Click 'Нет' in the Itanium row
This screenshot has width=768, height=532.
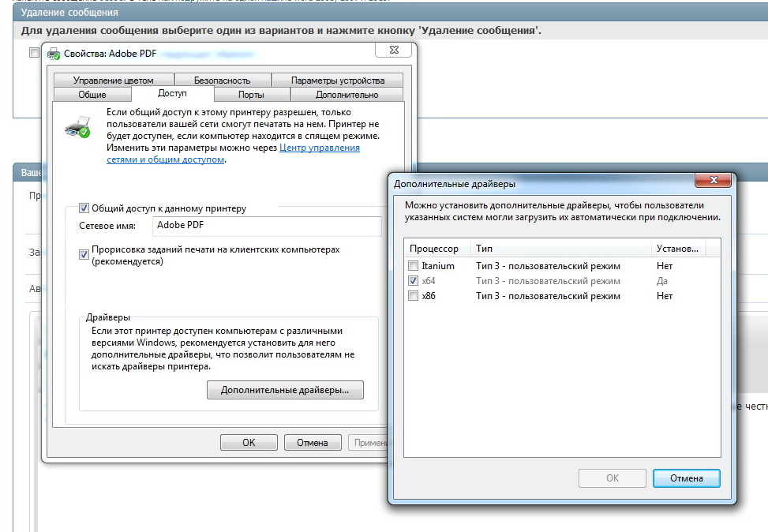[665, 266]
